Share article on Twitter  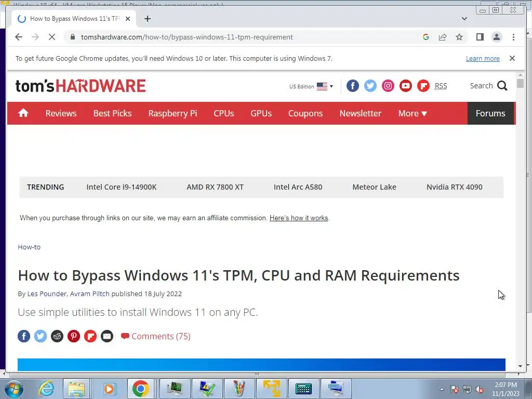coord(41,336)
